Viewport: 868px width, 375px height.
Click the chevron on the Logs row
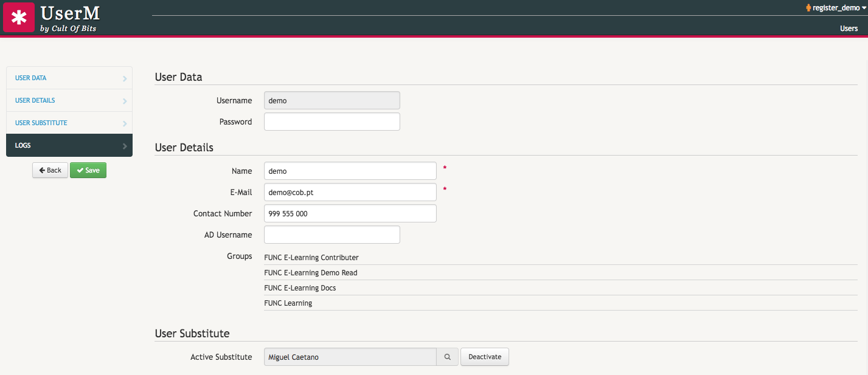[124, 146]
